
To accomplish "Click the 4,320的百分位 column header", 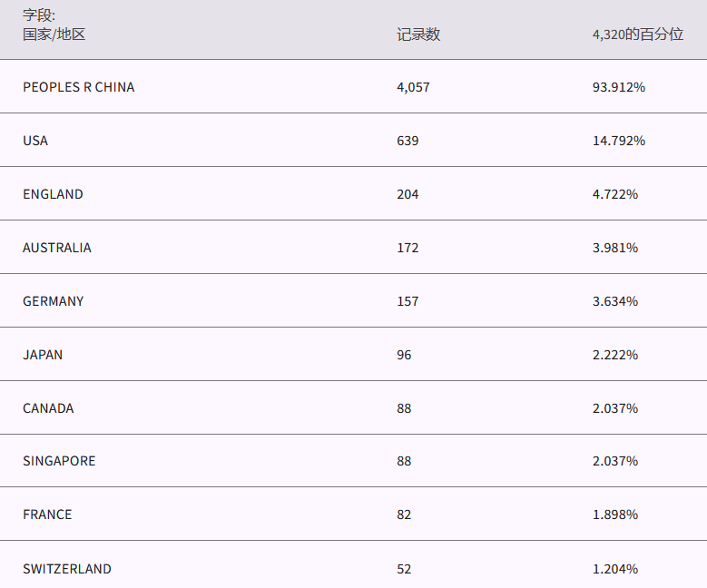I will click(637, 34).
